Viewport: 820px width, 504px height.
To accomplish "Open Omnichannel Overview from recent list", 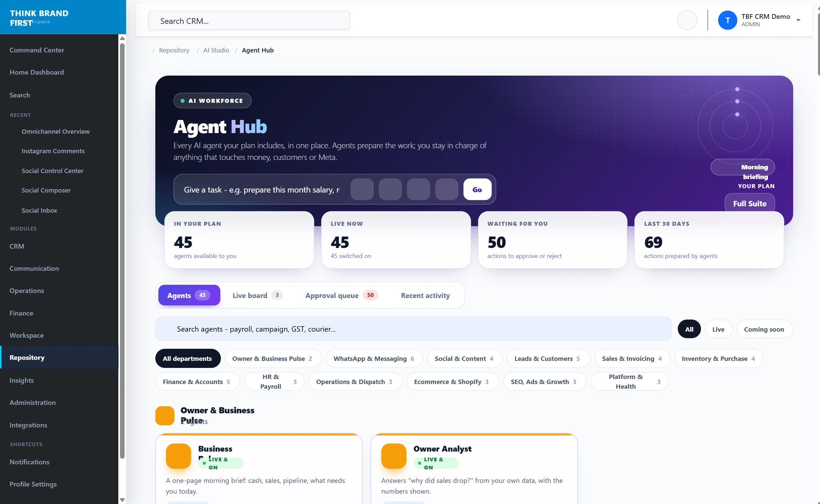I will point(55,131).
